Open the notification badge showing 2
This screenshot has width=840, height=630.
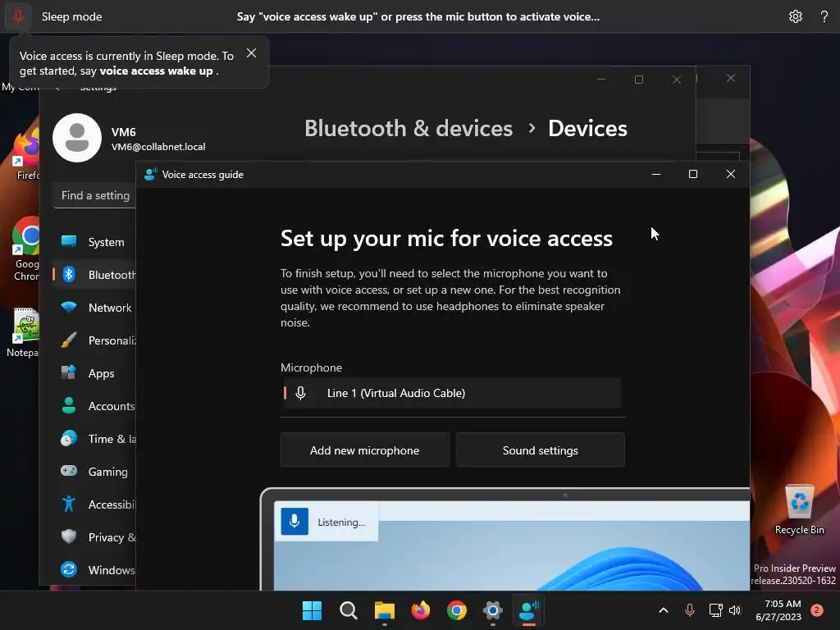coord(817,610)
